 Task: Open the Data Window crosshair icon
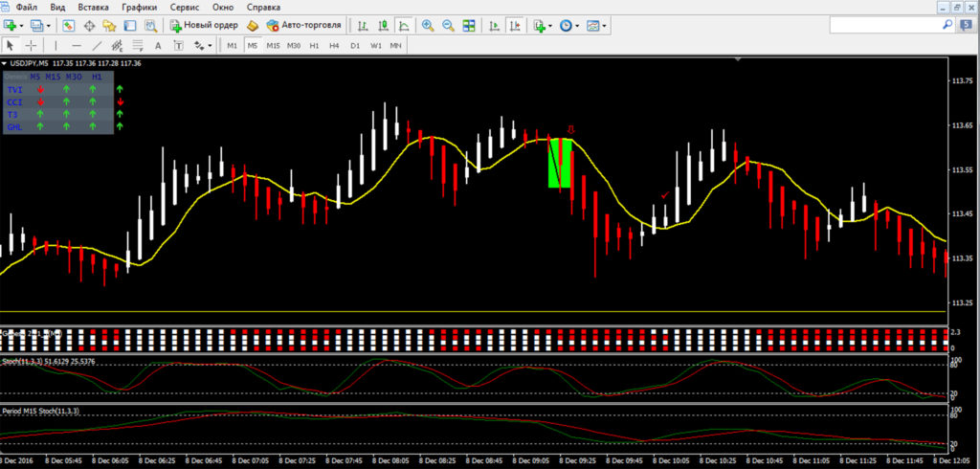[x=89, y=26]
